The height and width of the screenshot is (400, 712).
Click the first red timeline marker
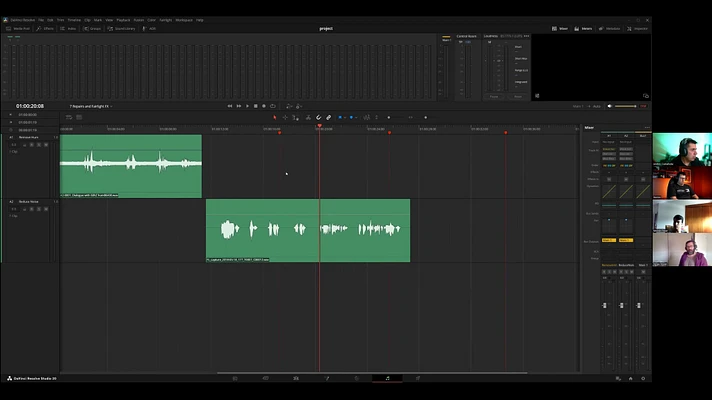click(x=280, y=133)
